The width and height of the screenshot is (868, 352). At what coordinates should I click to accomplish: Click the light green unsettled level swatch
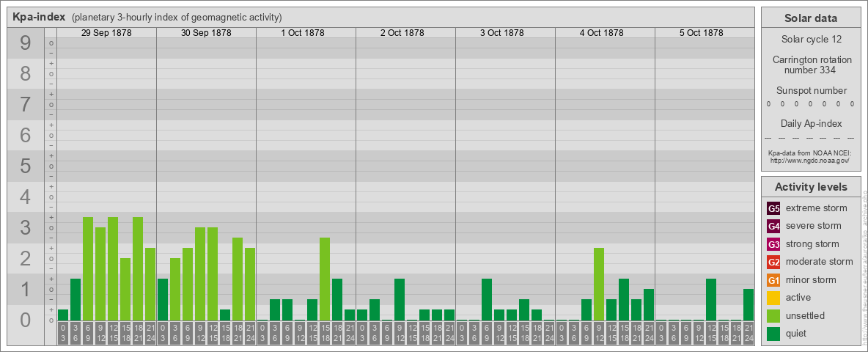pyautogui.click(x=773, y=315)
